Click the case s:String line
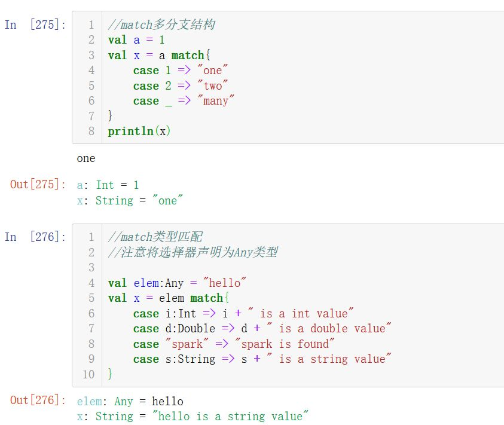 262,359
